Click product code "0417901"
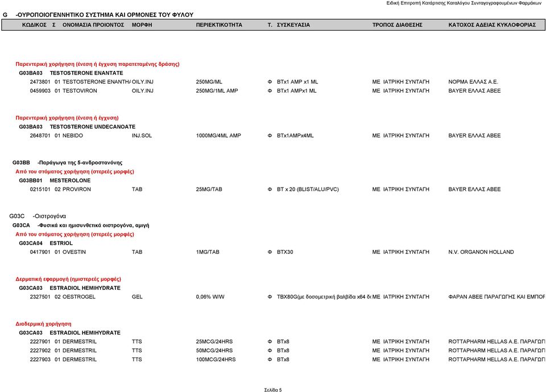This screenshot has height=392, width=546. [x=40, y=252]
